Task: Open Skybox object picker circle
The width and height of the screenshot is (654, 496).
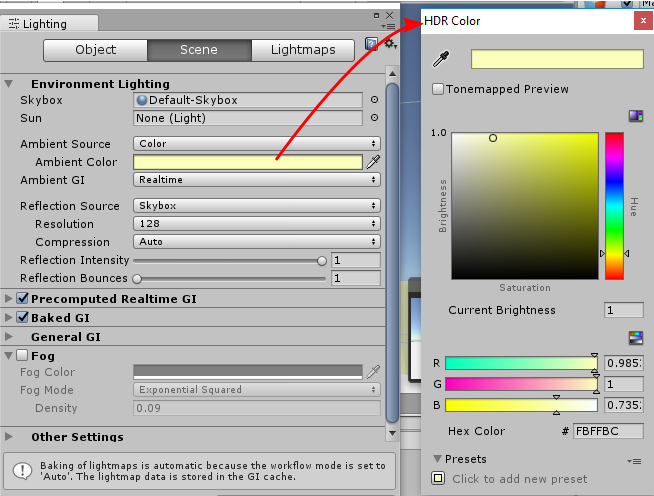Action: [x=375, y=100]
